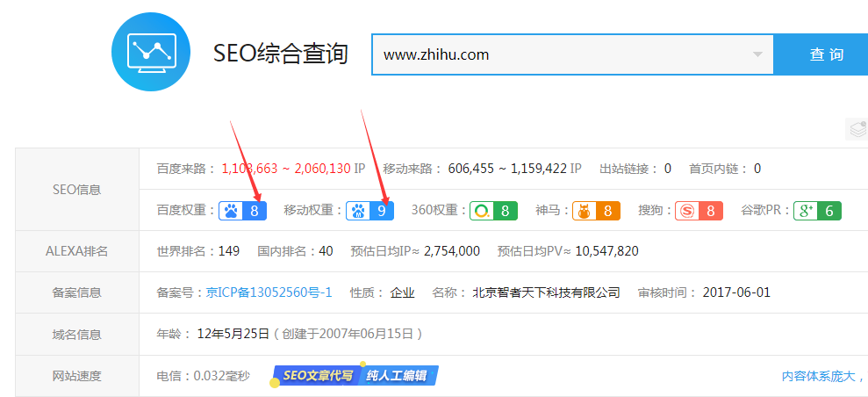This screenshot has height=397, width=868.
Task: Click the SEO信息 row header
Action: [77, 190]
